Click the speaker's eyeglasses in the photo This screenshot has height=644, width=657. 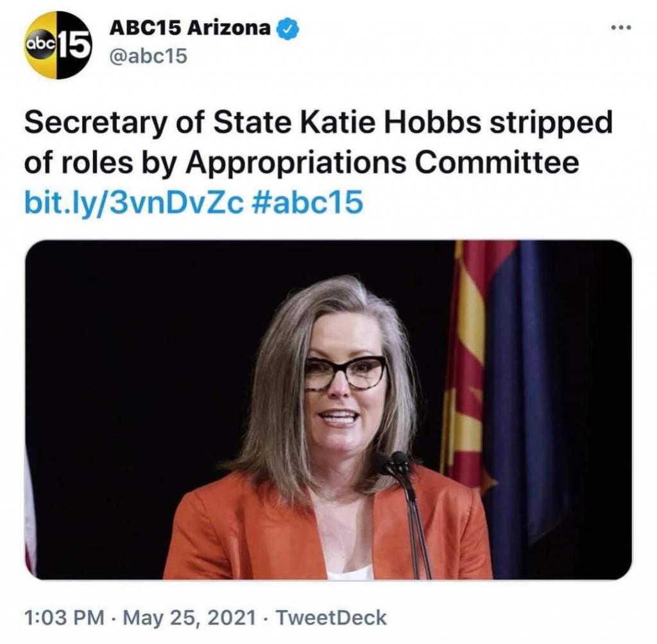(345, 373)
